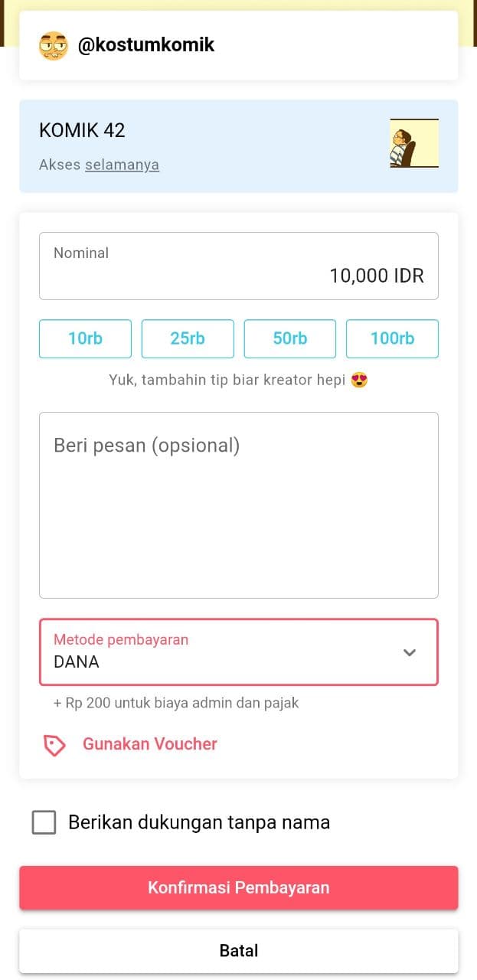This screenshot has width=477, height=980.
Task: Choose the 100rb tip amount
Action: click(x=392, y=338)
